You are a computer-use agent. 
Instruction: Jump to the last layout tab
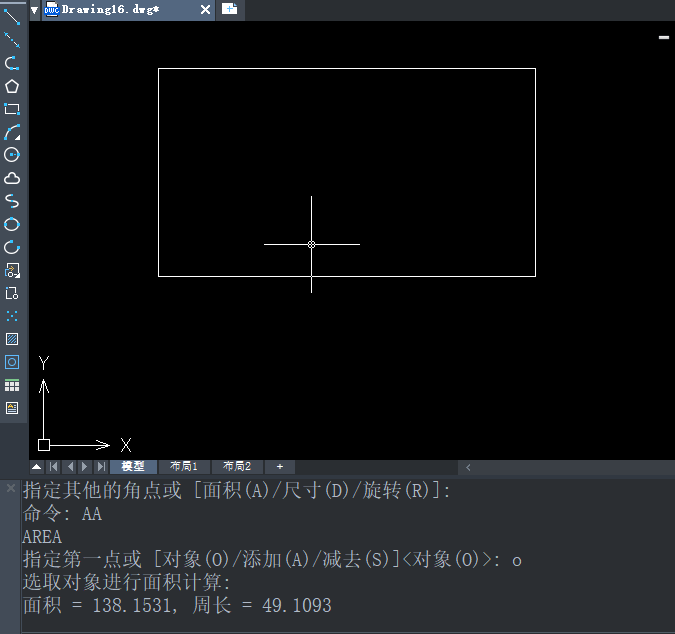click(101, 467)
